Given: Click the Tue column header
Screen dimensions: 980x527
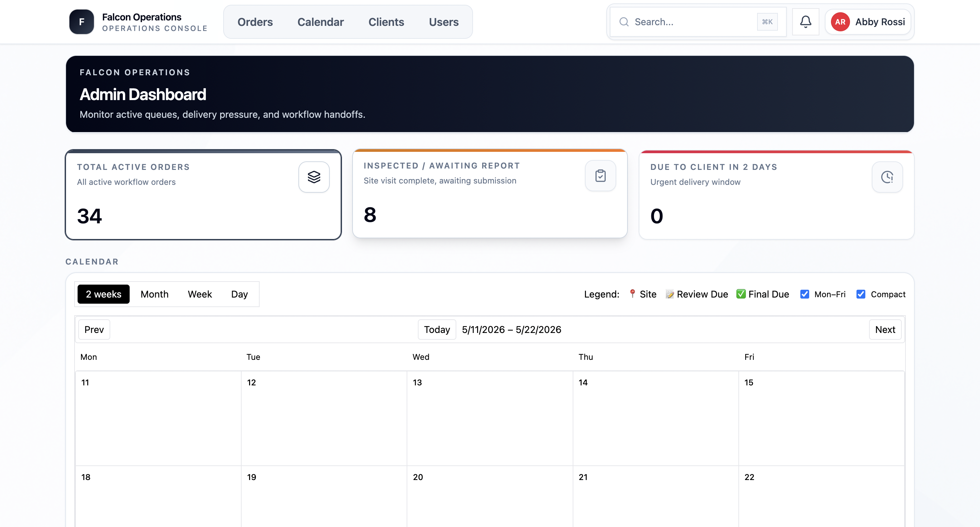Looking at the screenshot, I should click(254, 357).
